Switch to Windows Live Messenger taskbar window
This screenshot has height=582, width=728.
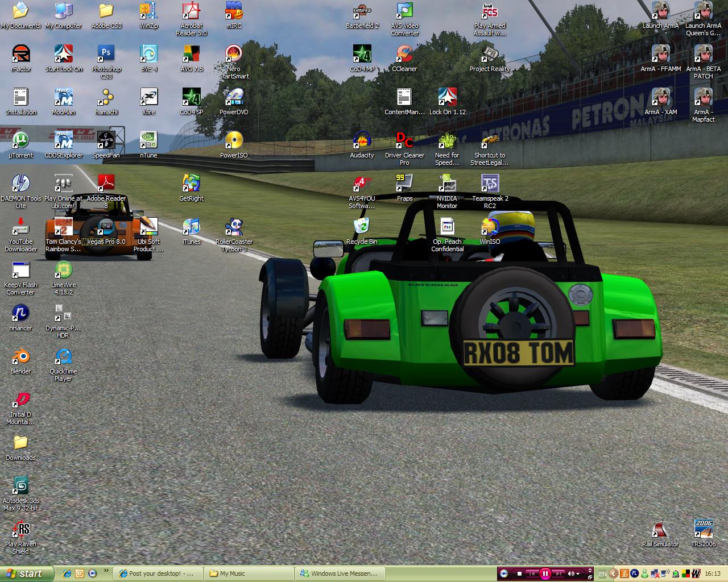pyautogui.click(x=340, y=573)
